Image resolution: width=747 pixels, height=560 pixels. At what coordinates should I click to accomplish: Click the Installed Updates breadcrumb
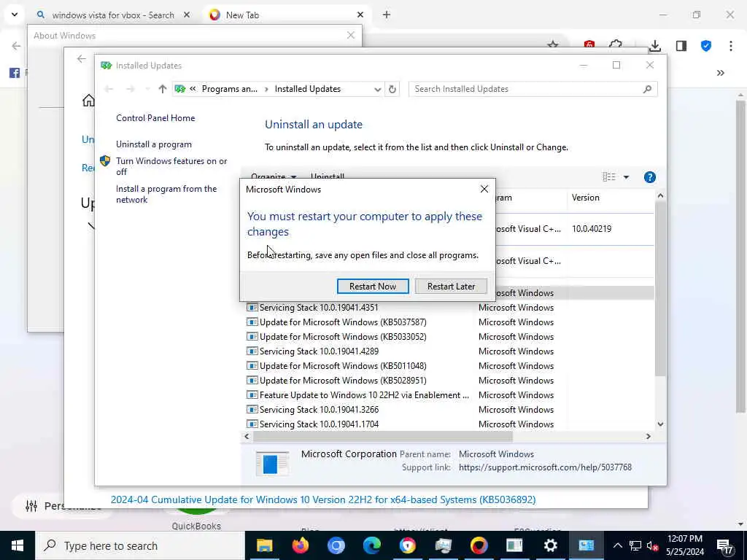click(308, 89)
